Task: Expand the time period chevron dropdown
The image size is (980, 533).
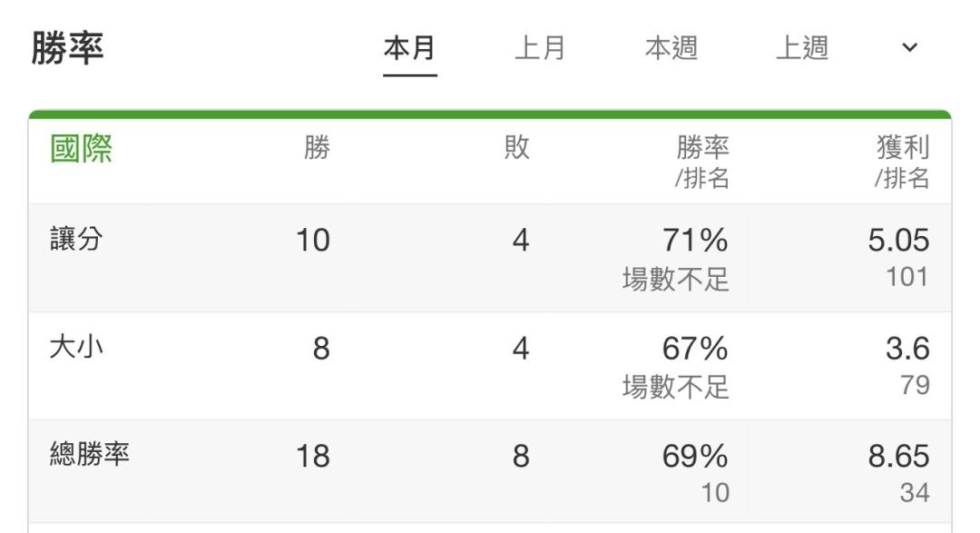Action: coord(909,47)
